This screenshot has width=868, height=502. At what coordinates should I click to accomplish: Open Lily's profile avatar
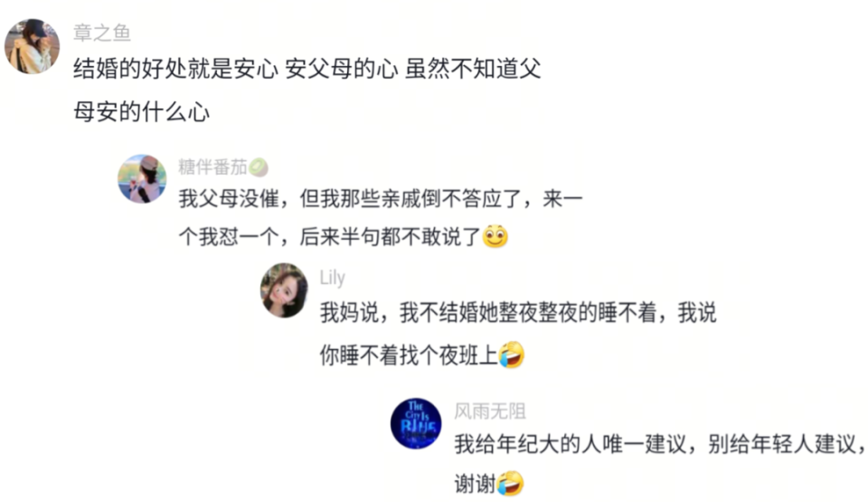coord(285,290)
